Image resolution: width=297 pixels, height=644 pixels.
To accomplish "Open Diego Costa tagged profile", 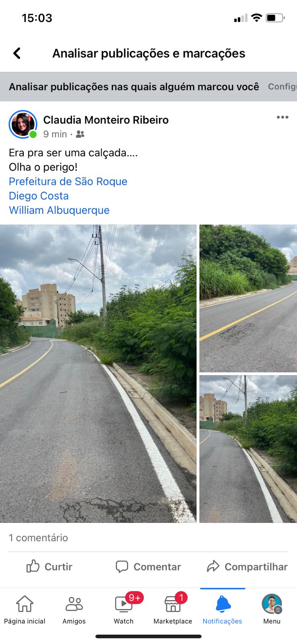I will pyautogui.click(x=39, y=196).
